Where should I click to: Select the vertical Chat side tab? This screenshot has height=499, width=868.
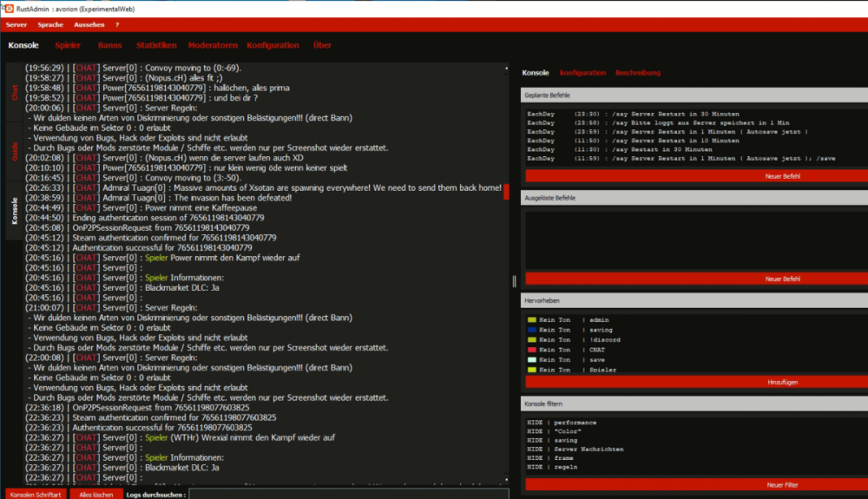pos(15,92)
